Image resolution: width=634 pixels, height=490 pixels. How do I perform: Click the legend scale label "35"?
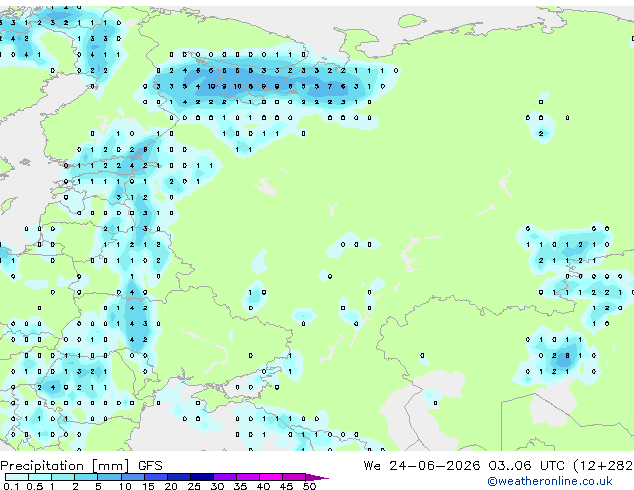coord(240,486)
